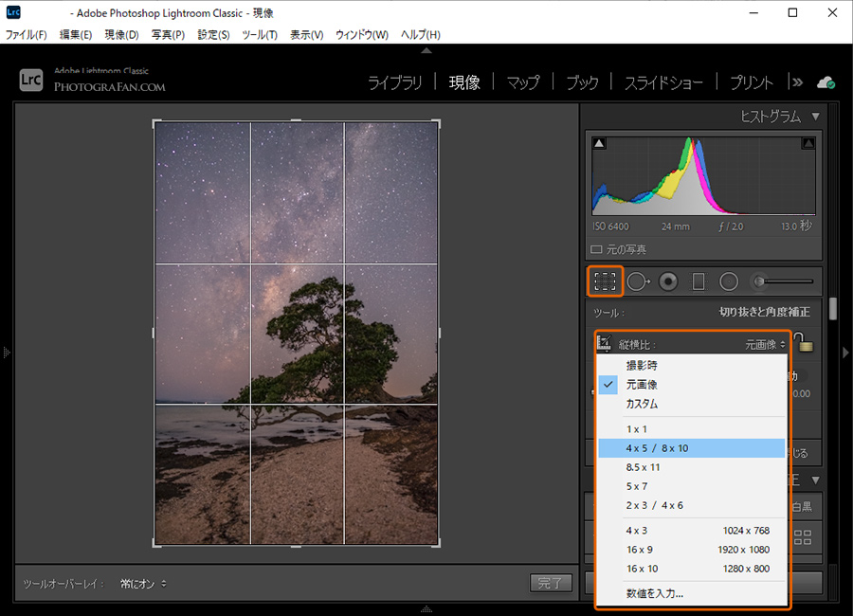This screenshot has height=616, width=853.
Task: Select the Graduated Filter tool icon
Action: [x=699, y=281]
